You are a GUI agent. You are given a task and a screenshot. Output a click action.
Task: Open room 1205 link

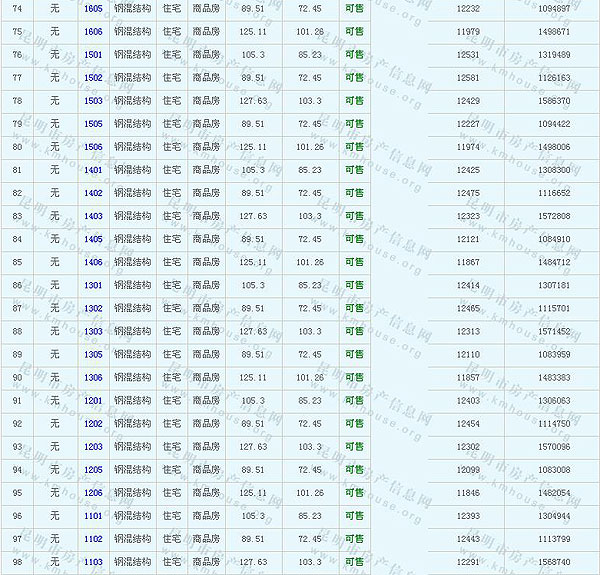coord(93,469)
